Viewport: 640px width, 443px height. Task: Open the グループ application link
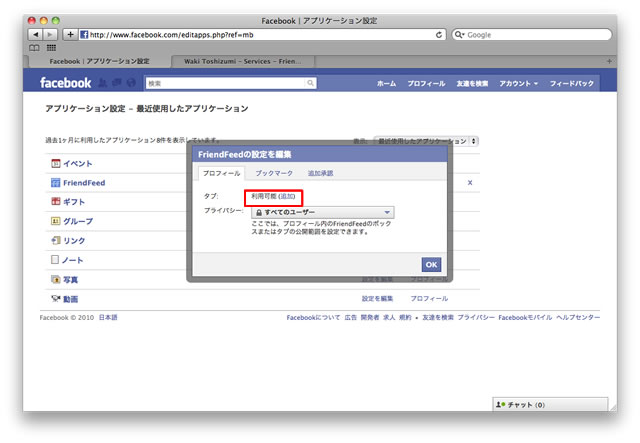(x=78, y=221)
